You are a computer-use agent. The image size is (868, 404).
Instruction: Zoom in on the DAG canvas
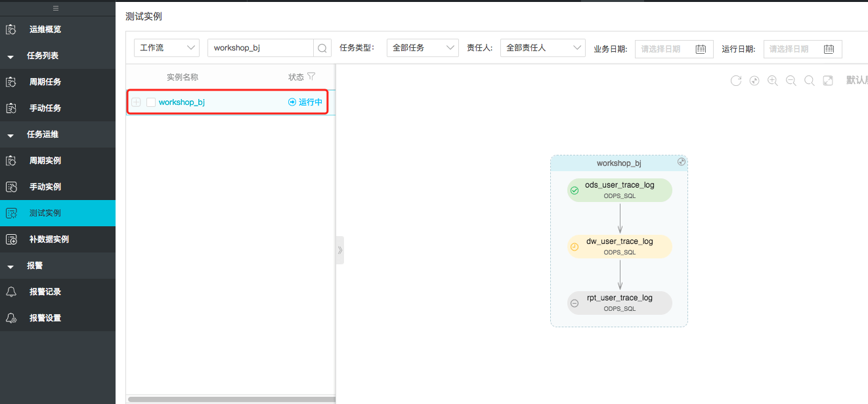pyautogui.click(x=773, y=80)
